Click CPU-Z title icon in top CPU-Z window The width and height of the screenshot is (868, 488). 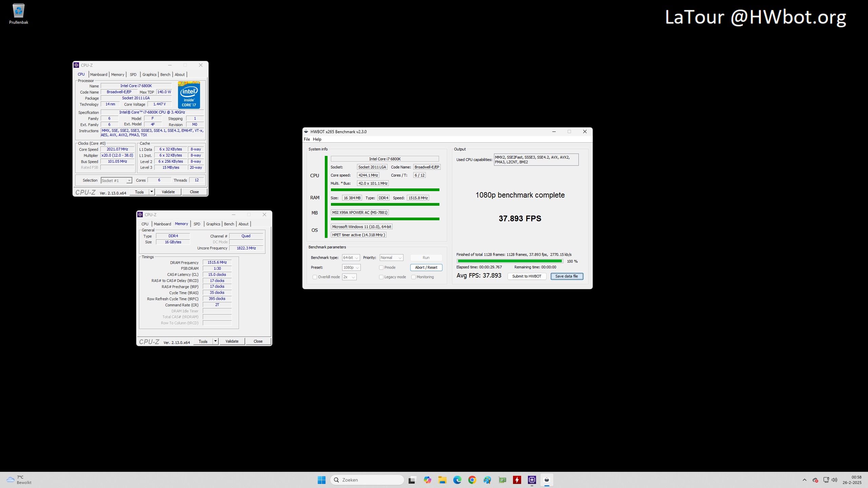76,65
